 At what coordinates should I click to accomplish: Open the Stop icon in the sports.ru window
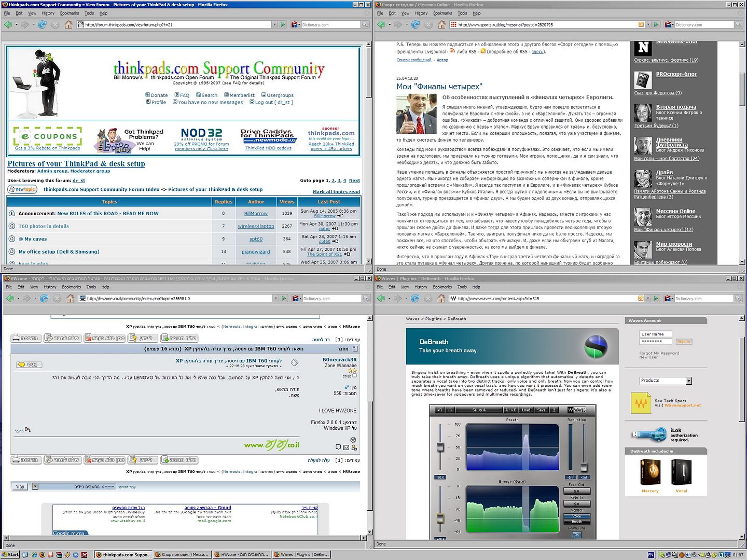428,24
